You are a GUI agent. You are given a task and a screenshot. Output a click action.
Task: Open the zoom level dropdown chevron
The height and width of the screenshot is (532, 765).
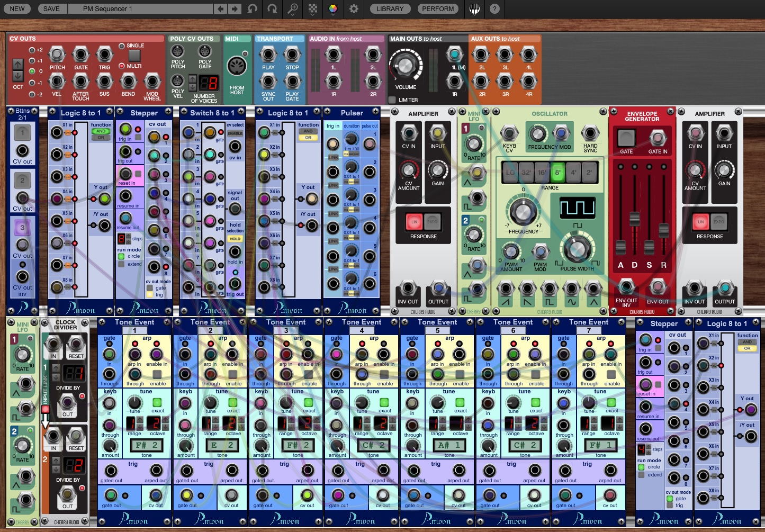tap(293, 15)
